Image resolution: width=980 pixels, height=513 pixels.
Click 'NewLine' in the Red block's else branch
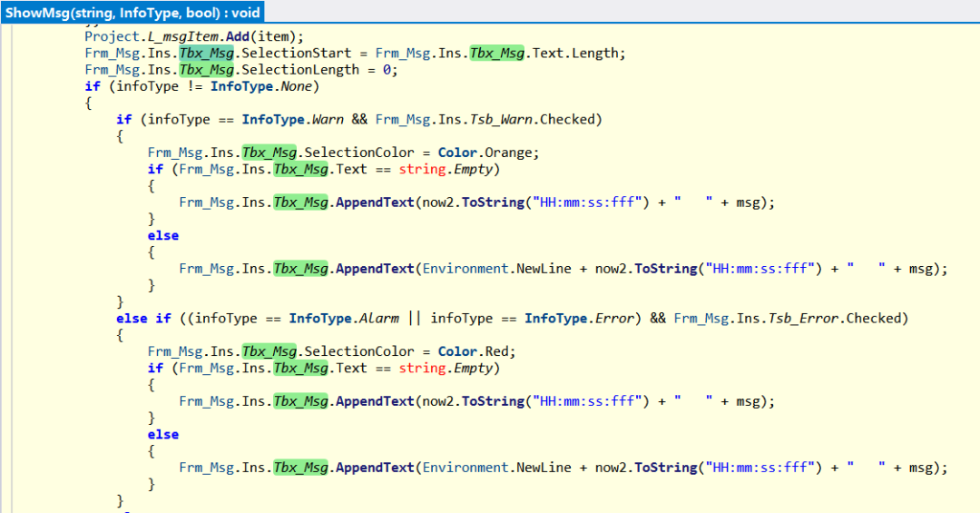544,468
